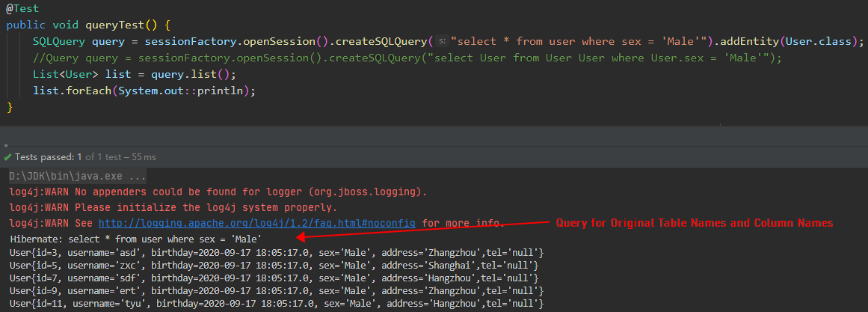868x312 pixels.
Task: Click the output row for User id=3 'asd'
Action: click(277, 253)
